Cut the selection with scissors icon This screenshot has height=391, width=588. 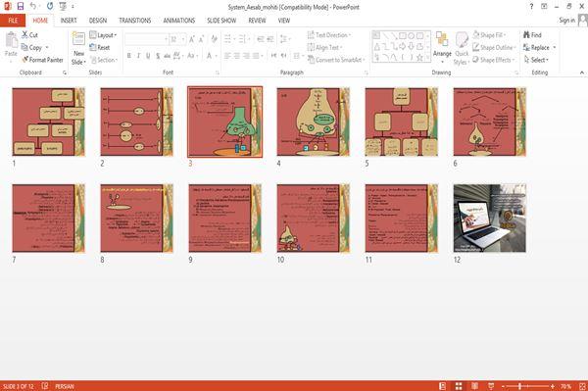click(x=29, y=35)
